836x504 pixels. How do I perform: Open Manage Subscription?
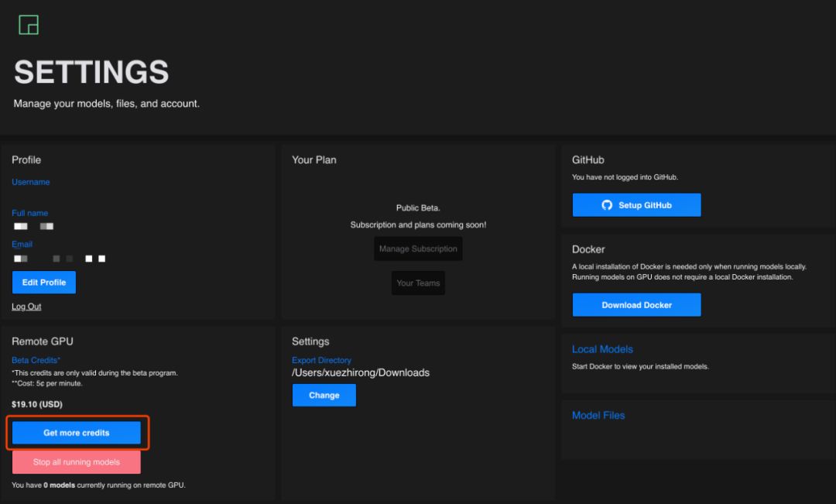tap(418, 249)
